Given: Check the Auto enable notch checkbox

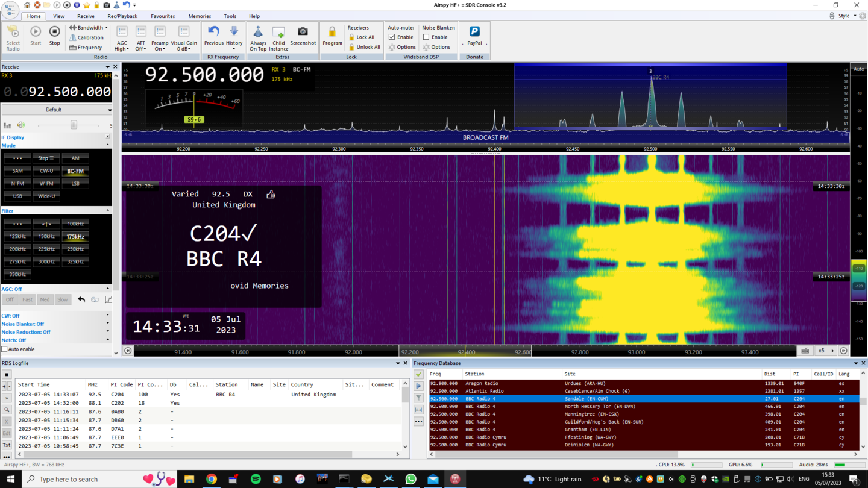Looking at the screenshot, I should click(5, 349).
